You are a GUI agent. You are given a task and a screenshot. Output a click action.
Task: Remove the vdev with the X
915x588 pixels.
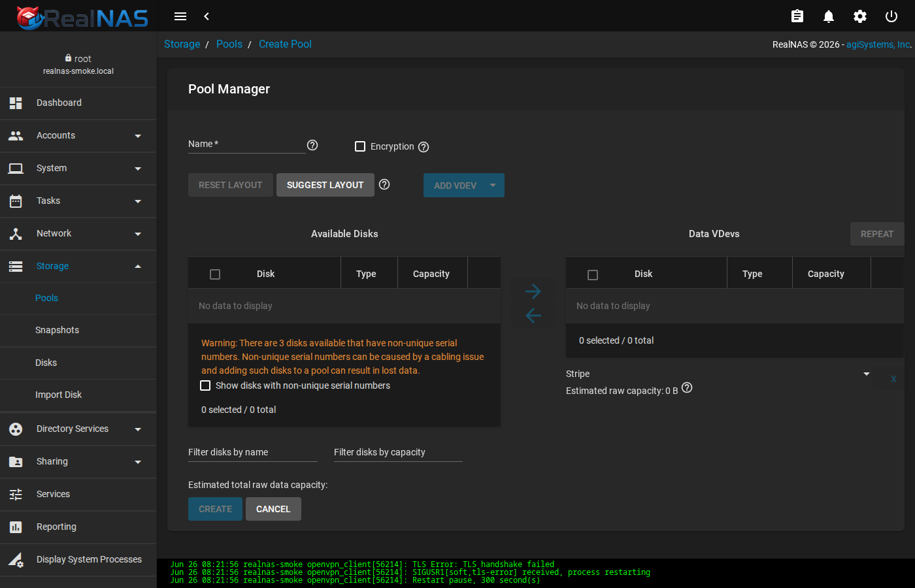893,379
